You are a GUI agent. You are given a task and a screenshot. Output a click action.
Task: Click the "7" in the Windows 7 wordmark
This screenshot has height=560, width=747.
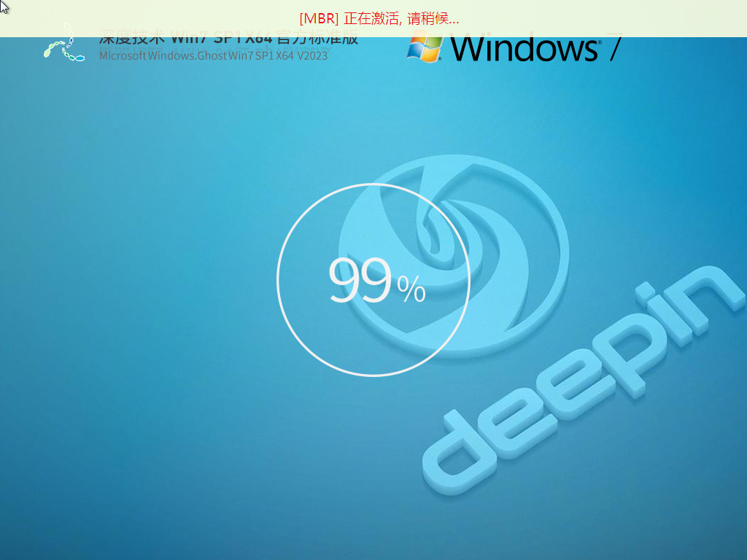614,49
